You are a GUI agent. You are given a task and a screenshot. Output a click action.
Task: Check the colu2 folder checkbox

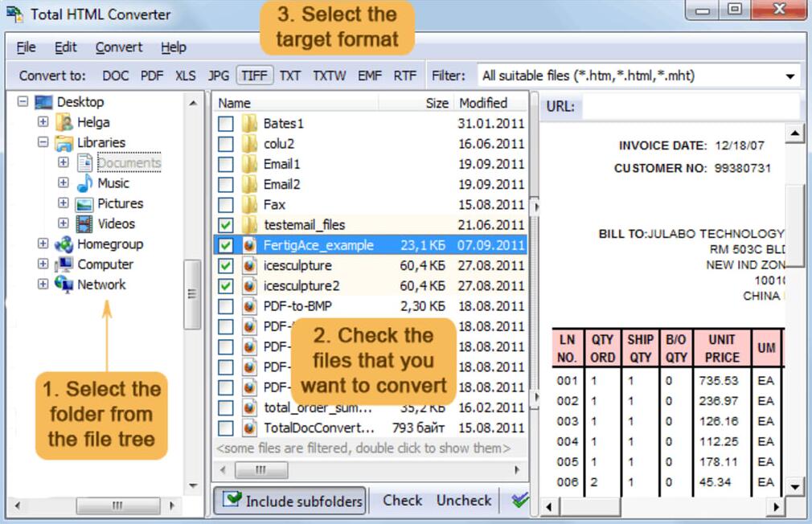click(226, 144)
